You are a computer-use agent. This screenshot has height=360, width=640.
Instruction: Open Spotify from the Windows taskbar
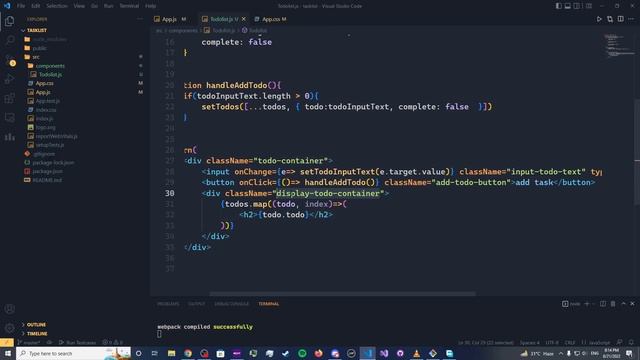pos(302,353)
